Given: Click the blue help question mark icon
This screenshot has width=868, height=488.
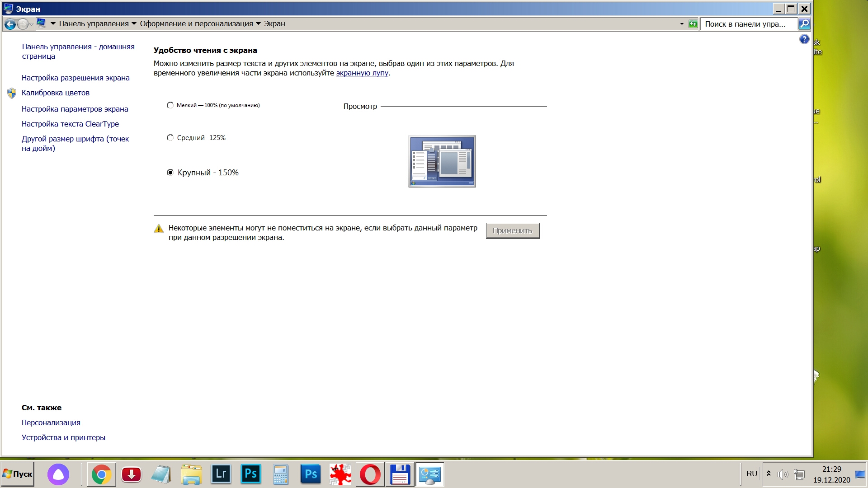Looking at the screenshot, I should (x=804, y=39).
